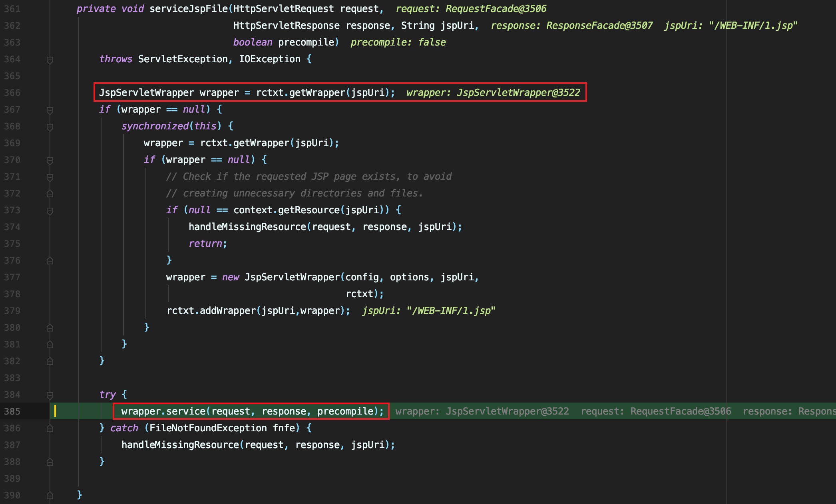Image resolution: width=836 pixels, height=504 pixels.
Task: Click the inline hint wrapper: JspServletWrapper@3522 on line 366
Action: pyautogui.click(x=493, y=93)
